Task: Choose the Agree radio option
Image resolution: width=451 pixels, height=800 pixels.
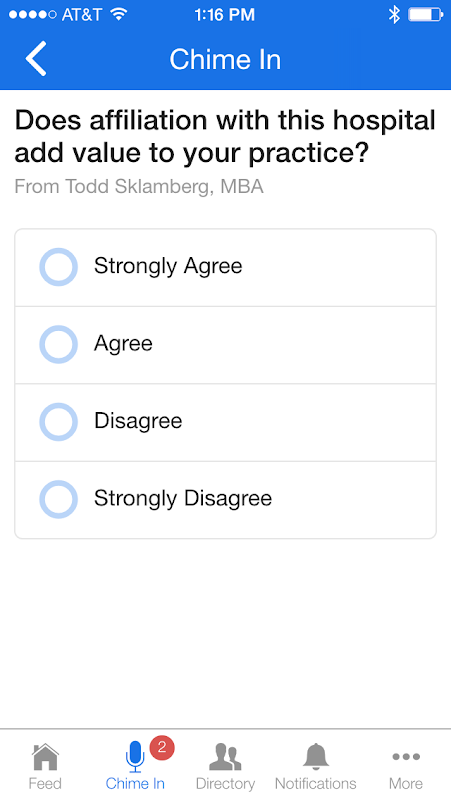Action: click(59, 344)
